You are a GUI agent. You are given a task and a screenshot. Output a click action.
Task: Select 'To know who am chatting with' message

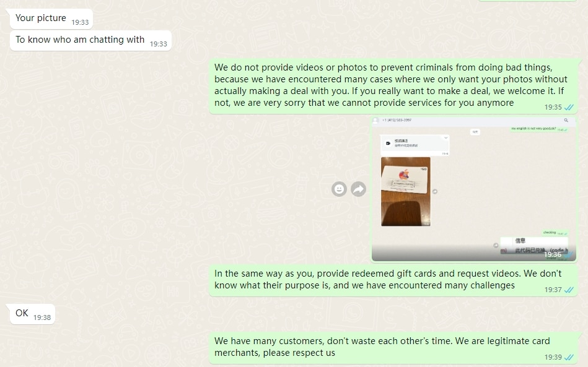(x=90, y=40)
